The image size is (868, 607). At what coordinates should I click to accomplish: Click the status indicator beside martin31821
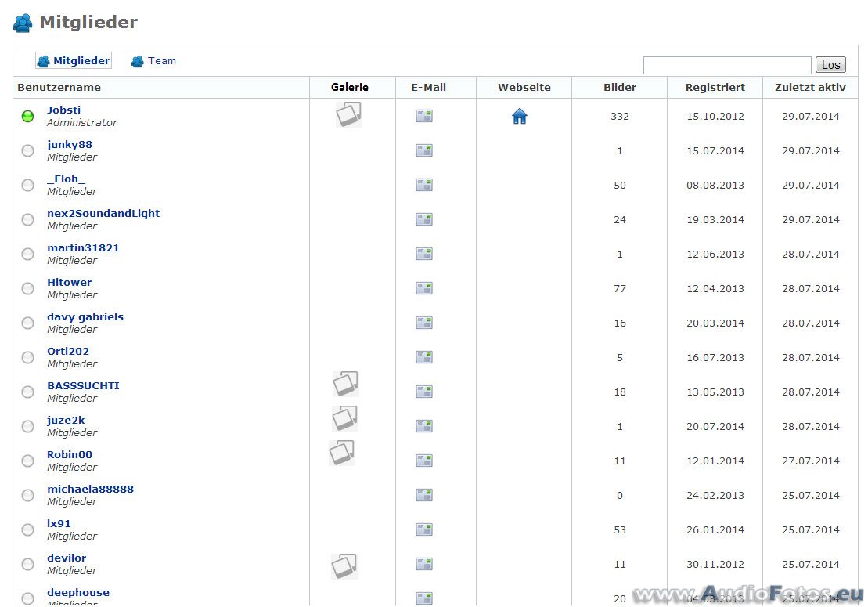tap(27, 254)
